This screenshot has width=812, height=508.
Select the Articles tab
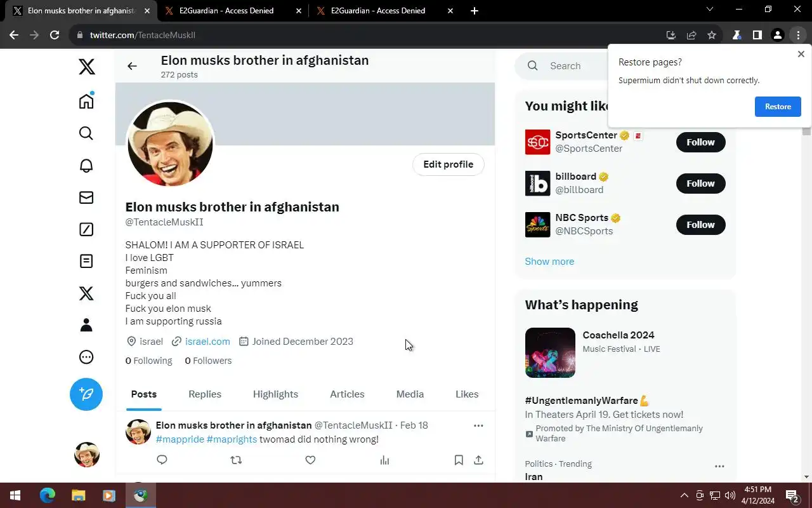pos(347,394)
